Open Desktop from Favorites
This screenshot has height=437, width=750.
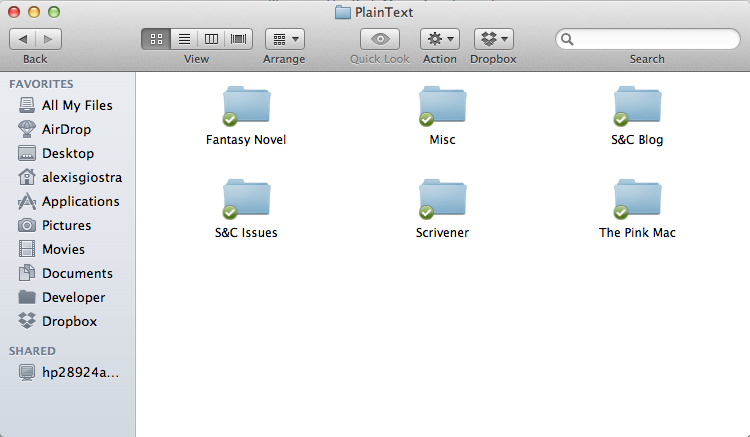point(67,153)
